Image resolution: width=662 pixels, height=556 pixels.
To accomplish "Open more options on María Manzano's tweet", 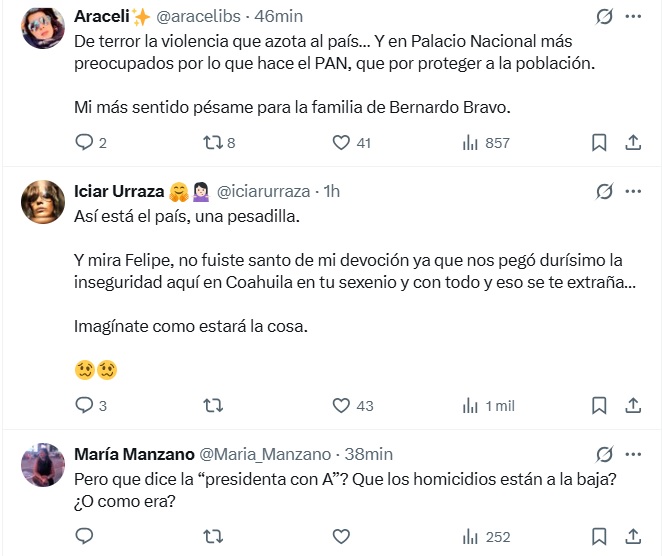I will click(633, 454).
